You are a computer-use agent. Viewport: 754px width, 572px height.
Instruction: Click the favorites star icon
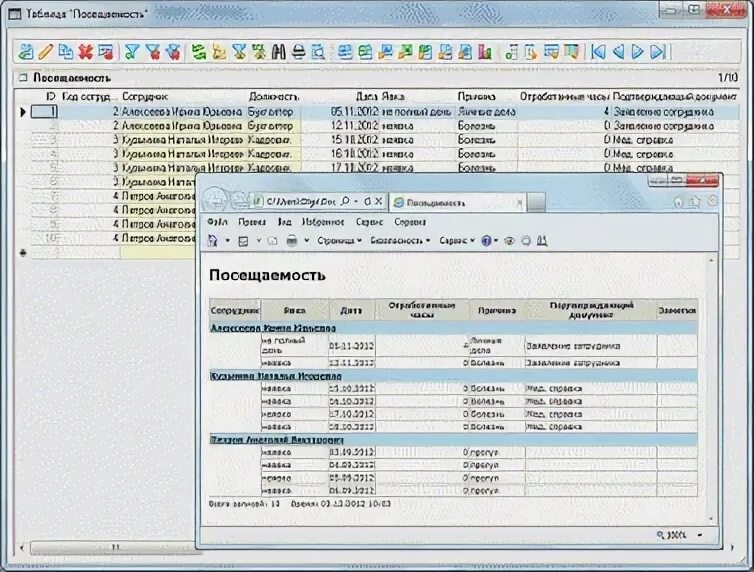tap(695, 202)
